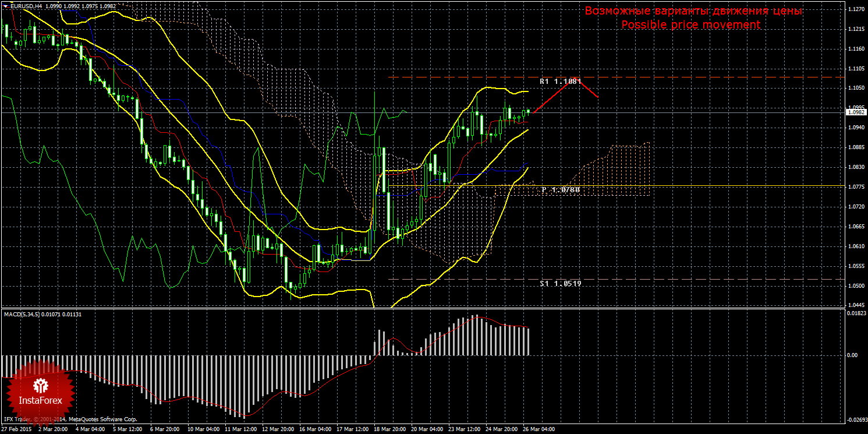
Task: Click the '27 Feb 2015' date label
Action: (x=17, y=429)
